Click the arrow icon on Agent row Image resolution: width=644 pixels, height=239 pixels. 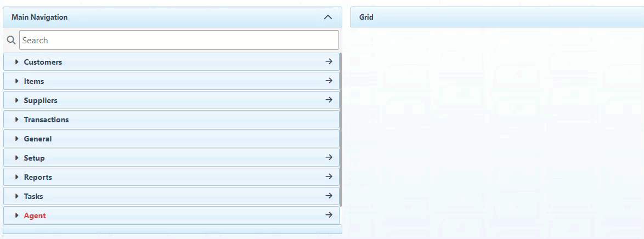click(x=329, y=215)
